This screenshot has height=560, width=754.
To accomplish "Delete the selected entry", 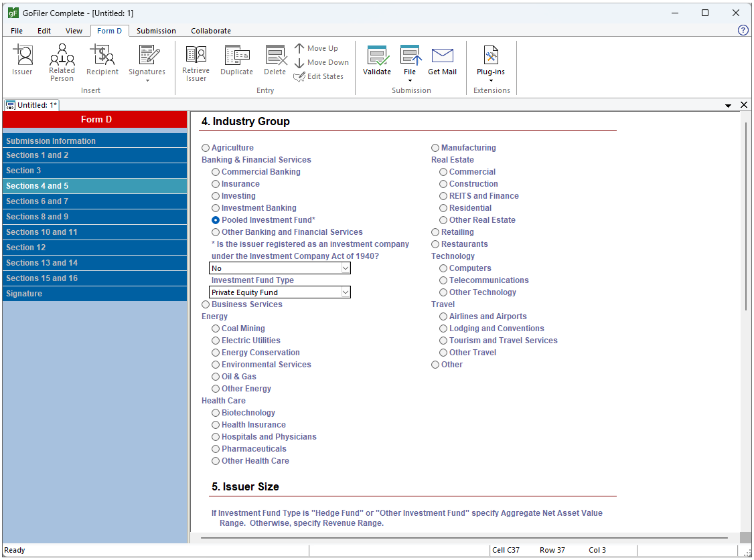I will (275, 60).
